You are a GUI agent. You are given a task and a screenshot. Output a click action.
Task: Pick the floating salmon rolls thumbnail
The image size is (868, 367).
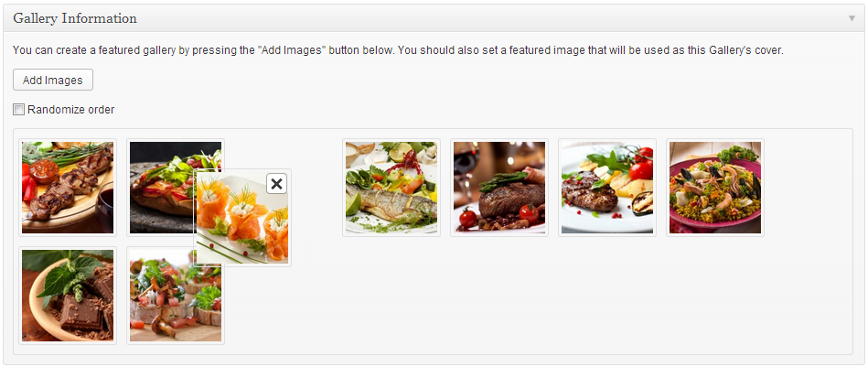[x=242, y=218]
